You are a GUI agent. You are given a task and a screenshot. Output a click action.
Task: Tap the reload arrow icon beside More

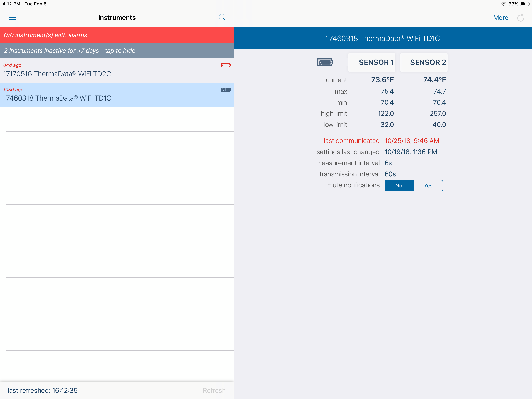(521, 18)
